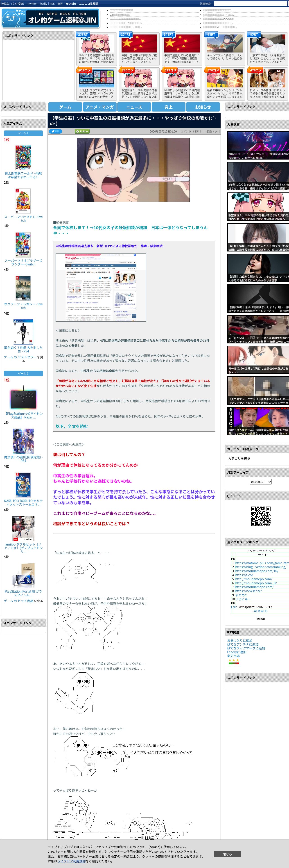The image size is (289, 868).
Task: Open the 桃太郎電鉄ワールド product link
Action: (x=23, y=175)
